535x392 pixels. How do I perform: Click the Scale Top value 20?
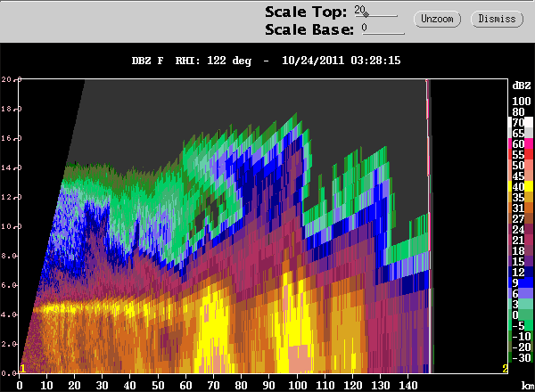(x=359, y=10)
